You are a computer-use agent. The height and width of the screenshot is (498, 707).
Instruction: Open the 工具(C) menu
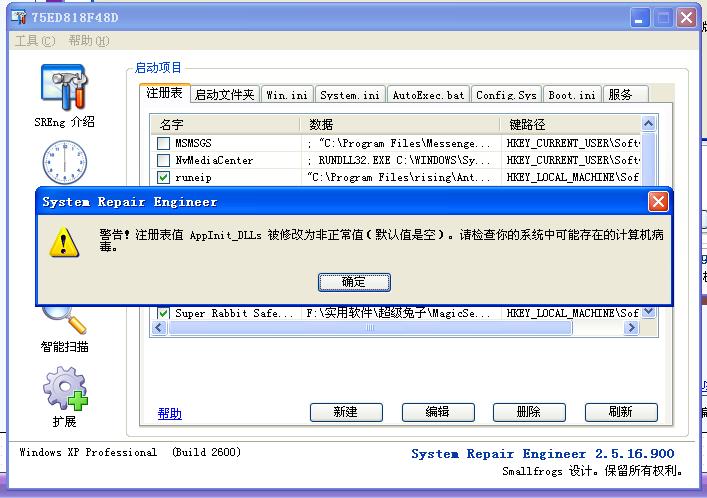[35, 41]
